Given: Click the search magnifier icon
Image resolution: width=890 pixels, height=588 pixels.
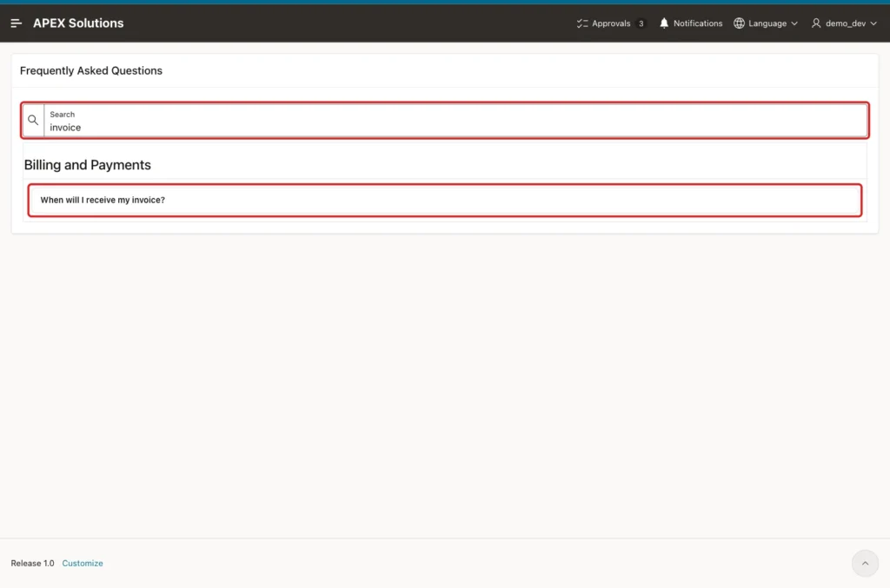Looking at the screenshot, I should (x=33, y=120).
